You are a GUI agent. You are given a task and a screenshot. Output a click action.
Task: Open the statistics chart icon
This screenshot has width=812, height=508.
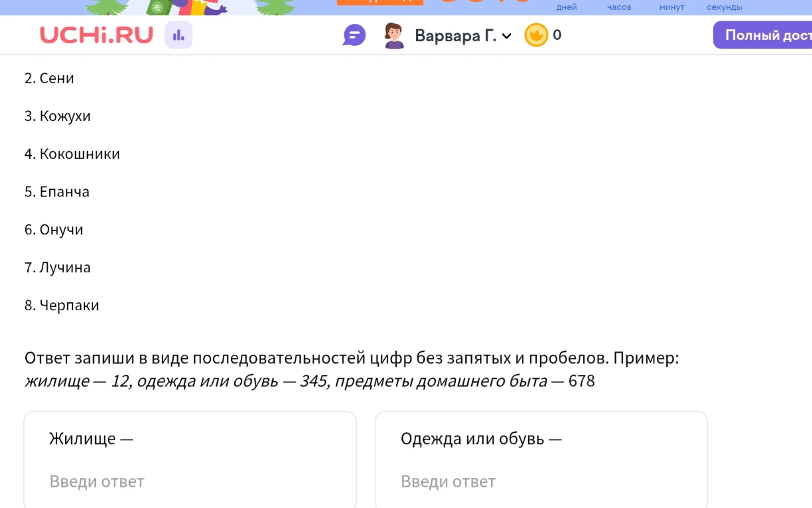coord(178,35)
